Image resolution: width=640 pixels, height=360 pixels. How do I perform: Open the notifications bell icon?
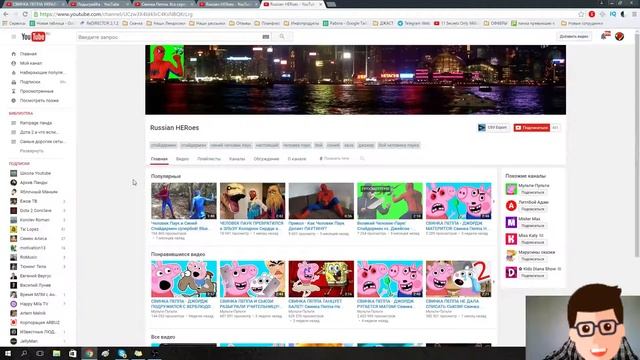tap(605, 36)
